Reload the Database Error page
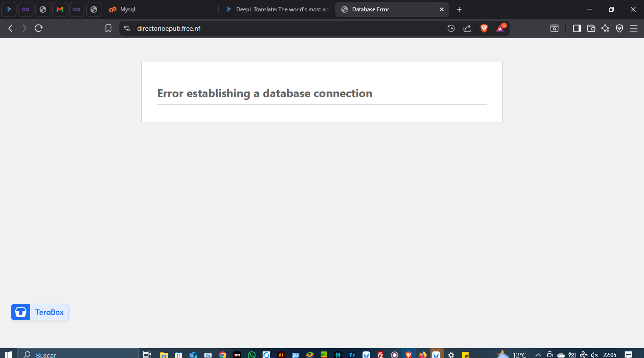 [x=39, y=28]
